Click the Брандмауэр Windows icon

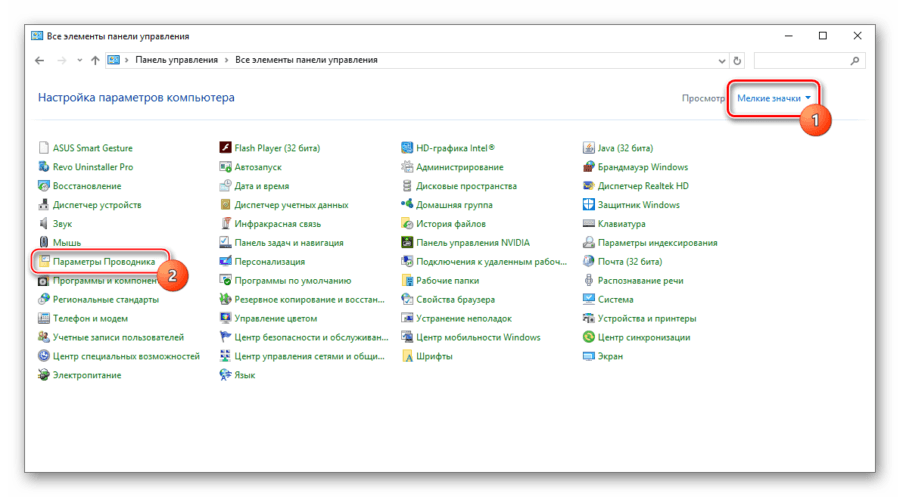pyautogui.click(x=590, y=167)
